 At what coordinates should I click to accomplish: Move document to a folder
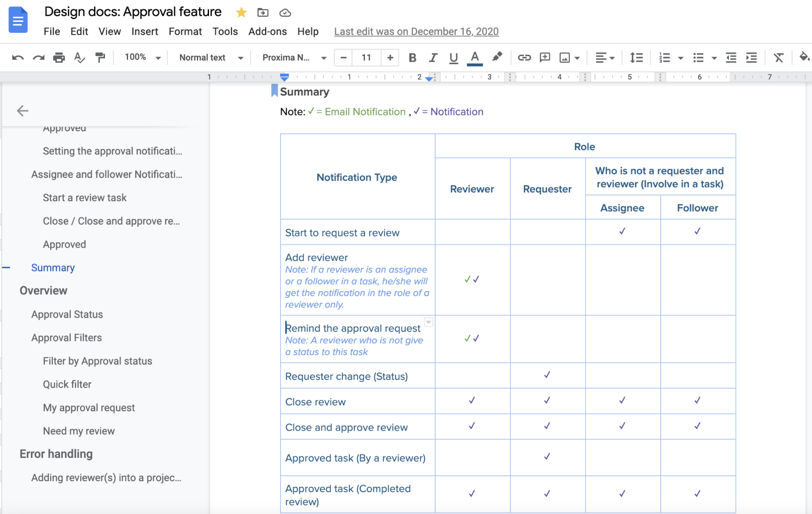pyautogui.click(x=263, y=12)
